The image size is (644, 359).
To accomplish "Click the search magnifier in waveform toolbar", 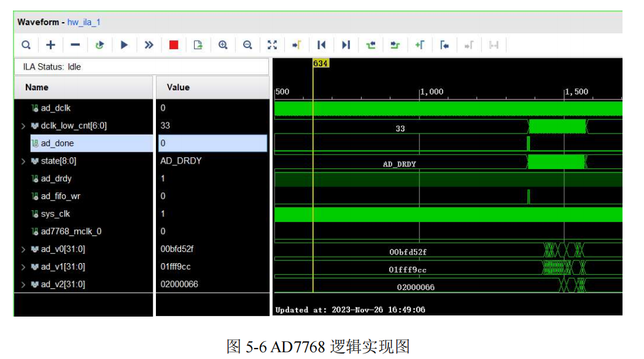I will pyautogui.click(x=26, y=45).
